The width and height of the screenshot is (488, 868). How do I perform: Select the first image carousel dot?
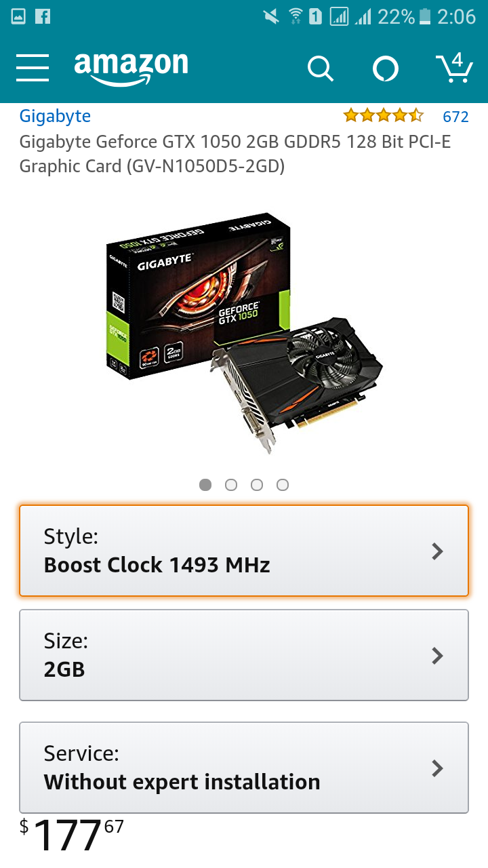205,485
